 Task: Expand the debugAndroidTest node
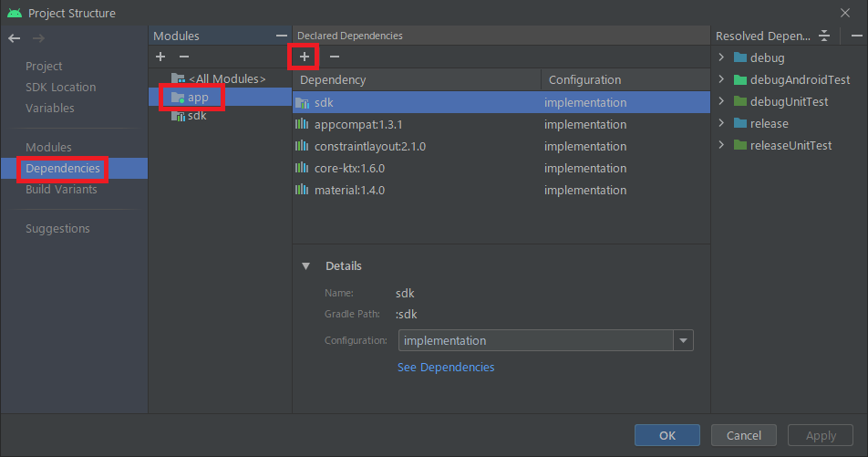721,79
